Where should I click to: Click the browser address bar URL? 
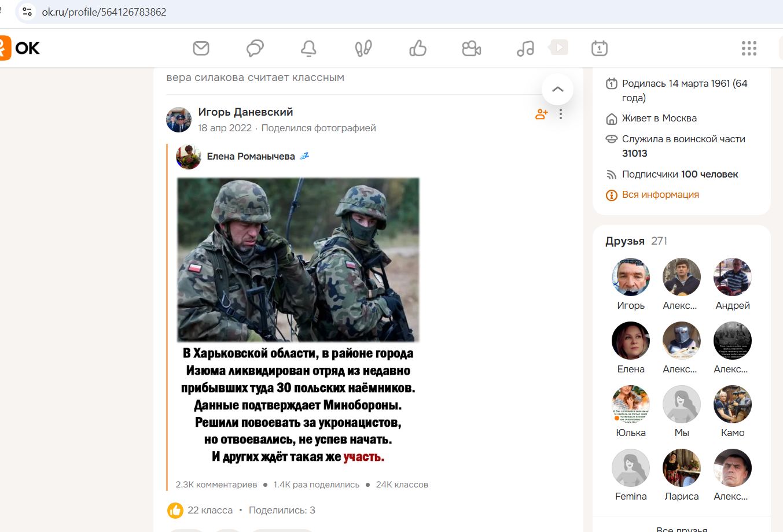tap(104, 12)
